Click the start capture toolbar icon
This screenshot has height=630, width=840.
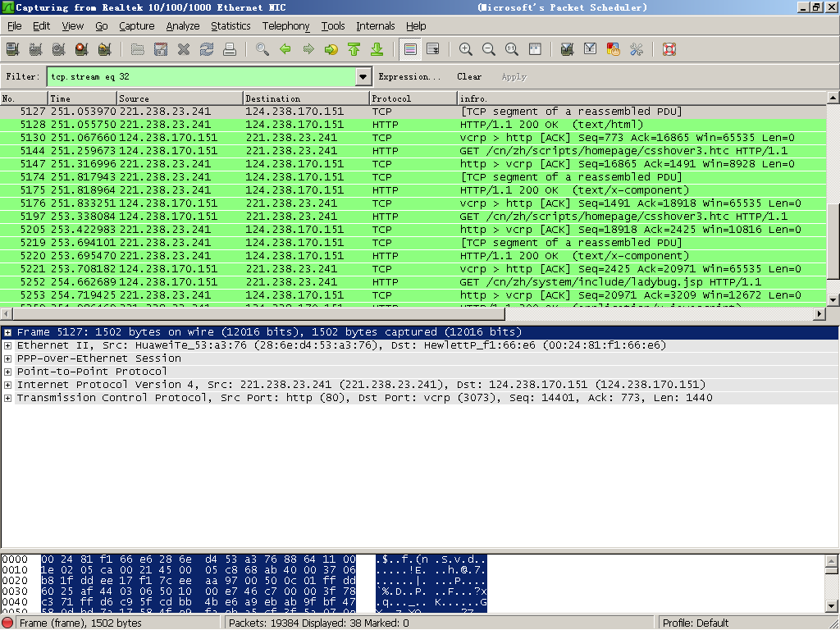click(59, 49)
